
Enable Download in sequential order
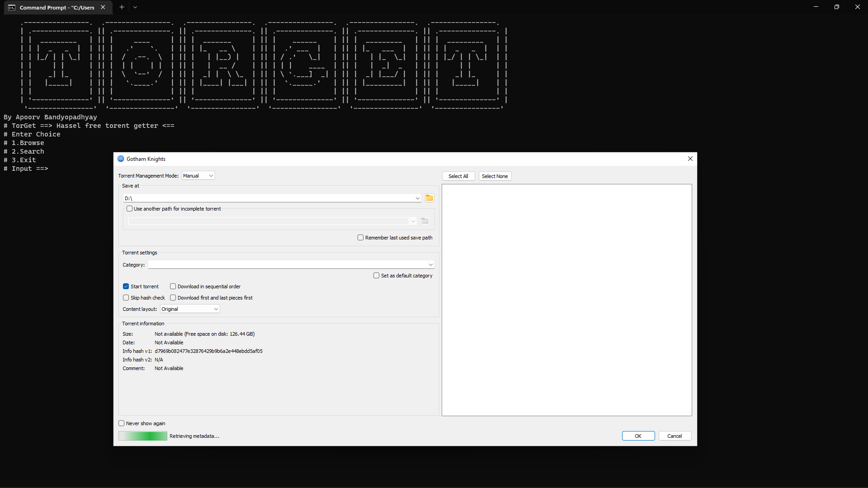173,286
